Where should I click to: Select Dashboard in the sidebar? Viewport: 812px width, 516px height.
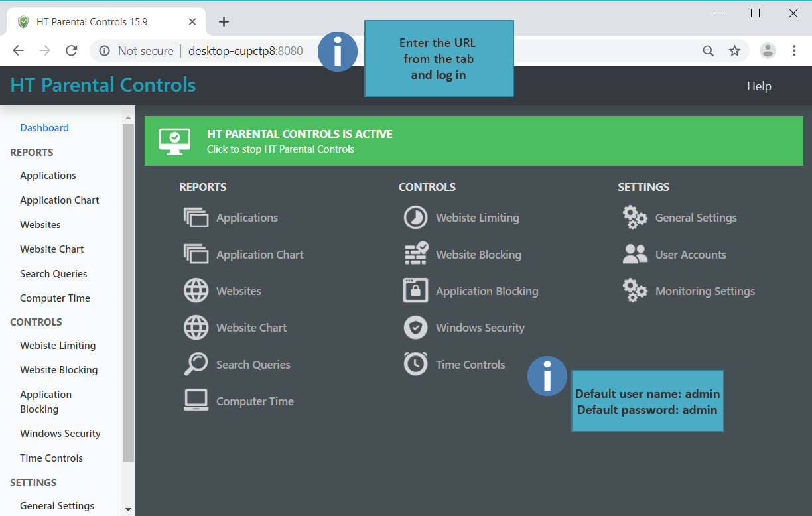(x=44, y=128)
